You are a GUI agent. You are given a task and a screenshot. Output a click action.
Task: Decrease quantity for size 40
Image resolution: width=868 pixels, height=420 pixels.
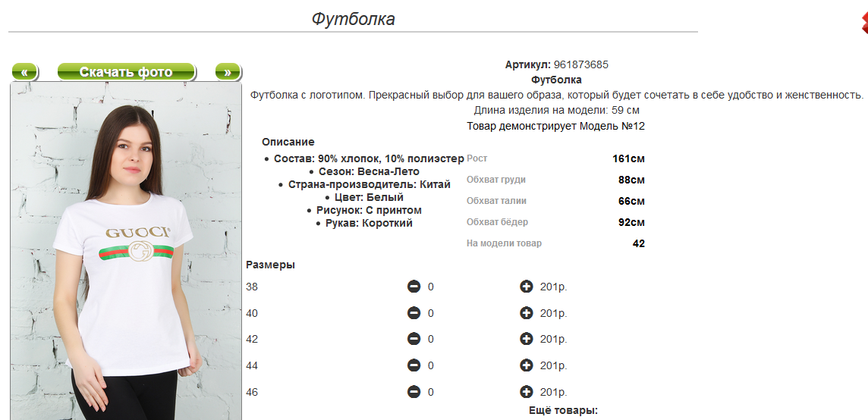click(x=414, y=313)
